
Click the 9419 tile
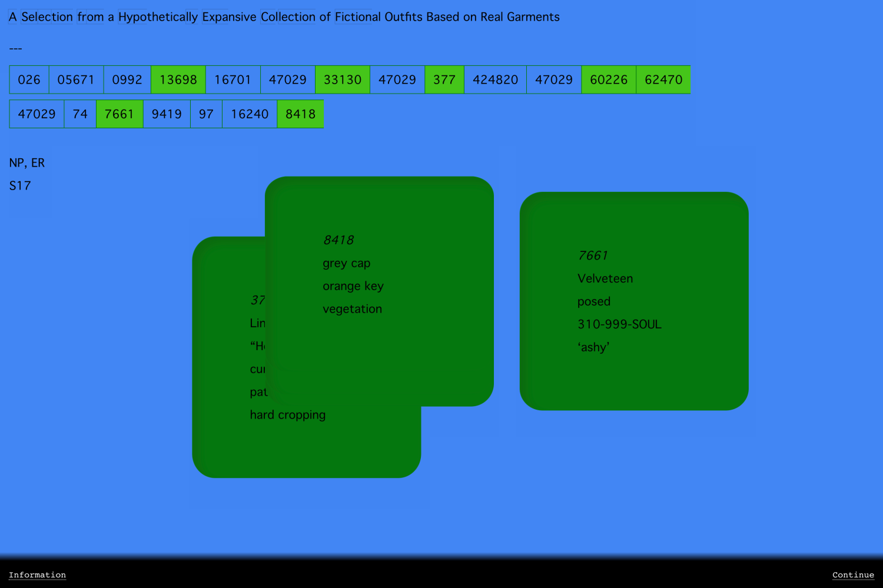click(x=167, y=114)
